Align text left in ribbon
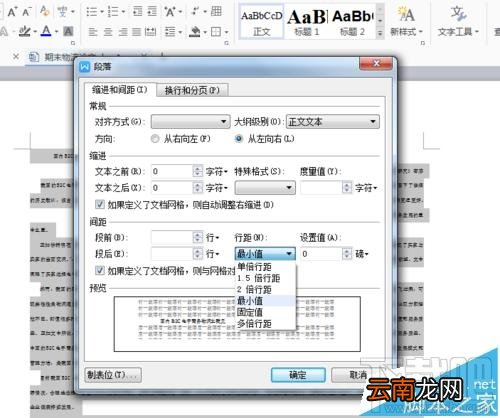This screenshot has width=500, height=418. [93, 32]
